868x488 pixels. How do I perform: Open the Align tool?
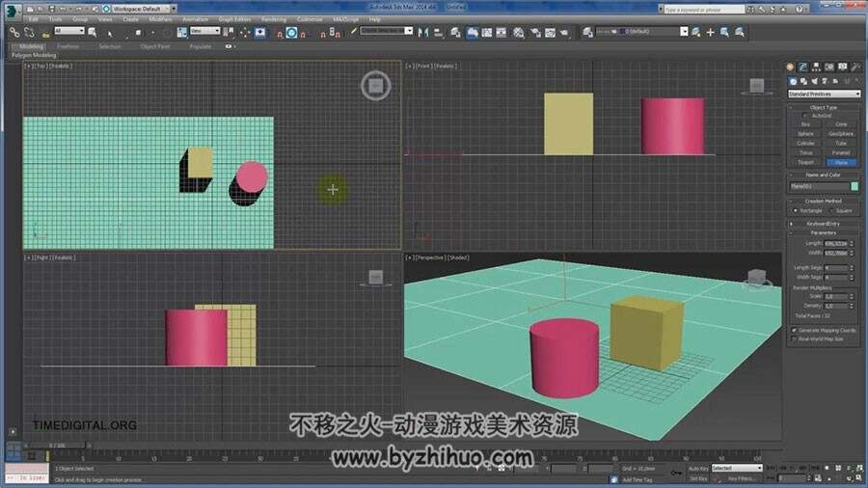[439, 33]
